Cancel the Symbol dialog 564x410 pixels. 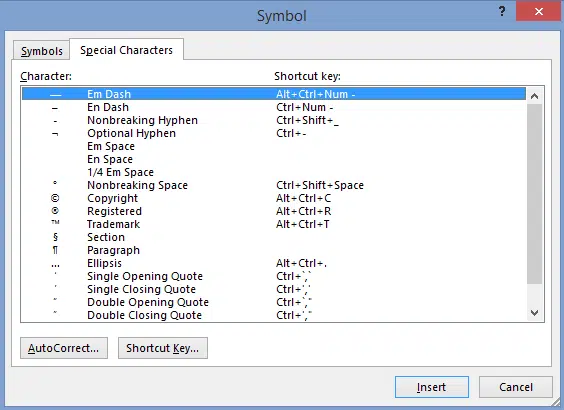pyautogui.click(x=515, y=387)
